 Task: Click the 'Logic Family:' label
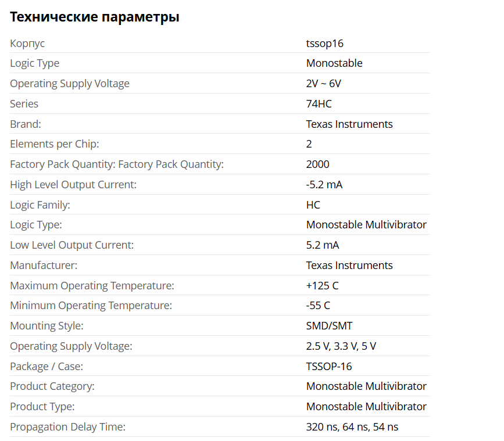click(x=40, y=205)
